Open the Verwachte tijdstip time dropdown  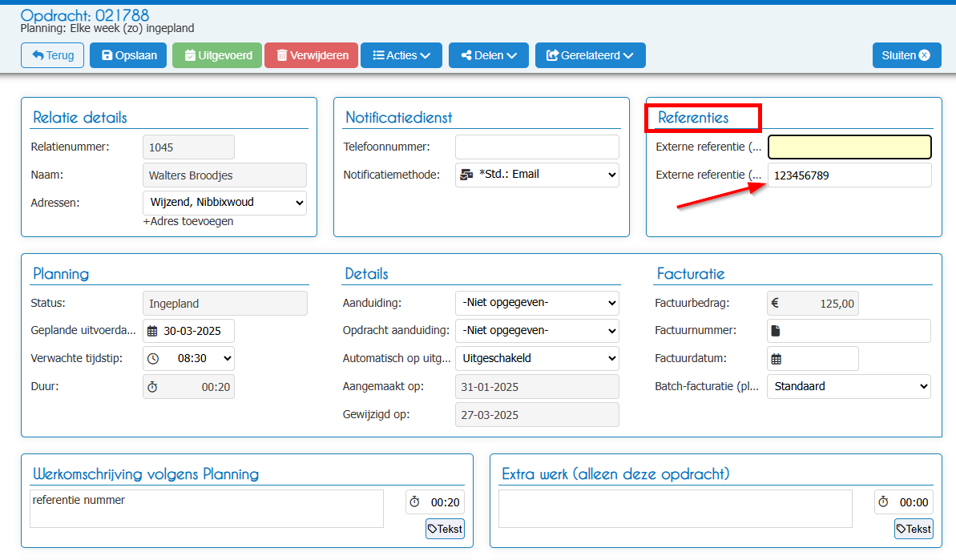coord(189,359)
